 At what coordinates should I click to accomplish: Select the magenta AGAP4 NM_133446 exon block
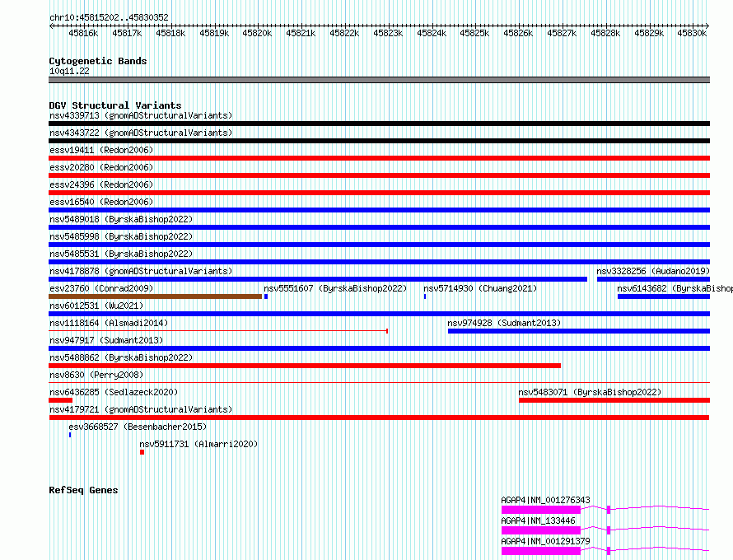tap(541, 530)
